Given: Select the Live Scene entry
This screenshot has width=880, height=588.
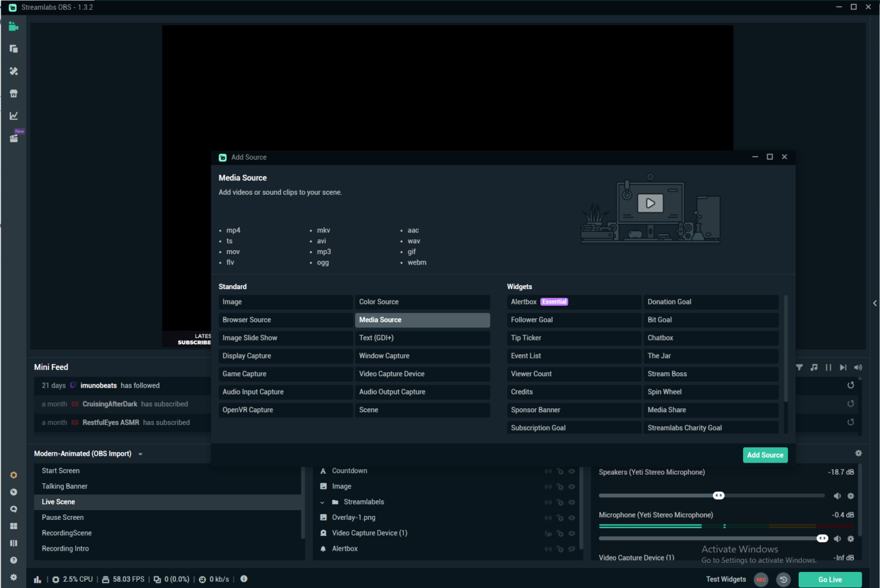Looking at the screenshot, I should click(x=58, y=502).
